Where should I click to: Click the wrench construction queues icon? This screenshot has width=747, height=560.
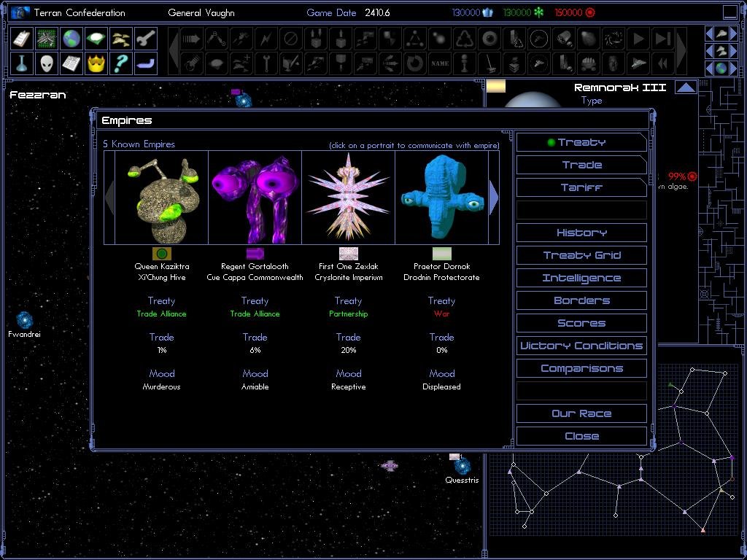point(145,39)
